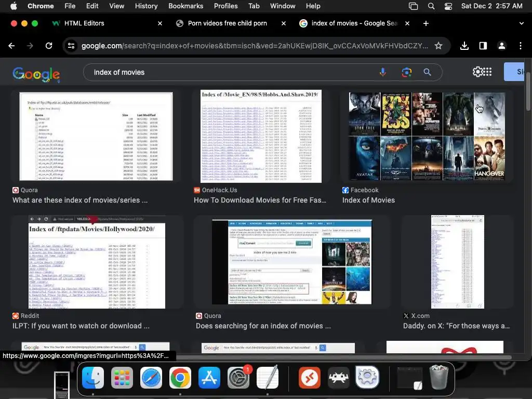This screenshot has width=532, height=399.
Task: Click the Google logo
Action: point(36,74)
